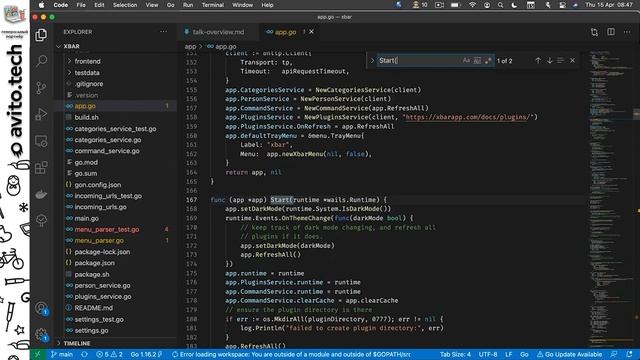
Task: Toggle Match Case in find widget
Action: click(x=466, y=60)
